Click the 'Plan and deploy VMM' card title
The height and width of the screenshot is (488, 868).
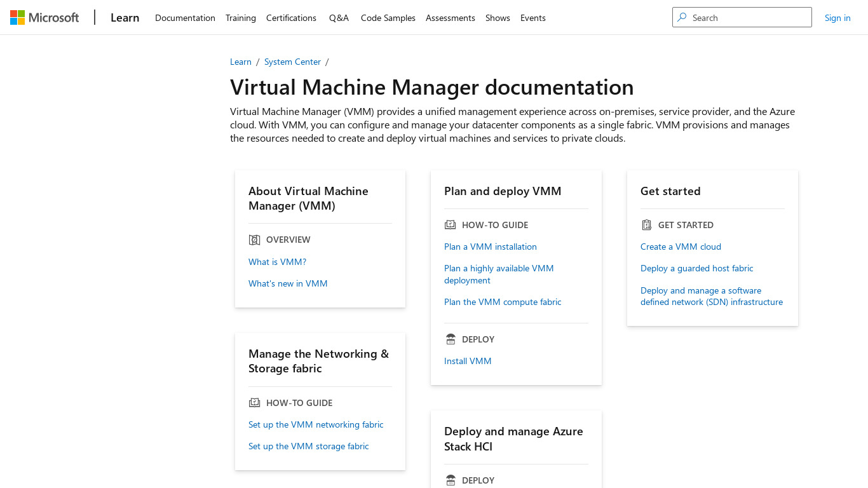point(503,191)
